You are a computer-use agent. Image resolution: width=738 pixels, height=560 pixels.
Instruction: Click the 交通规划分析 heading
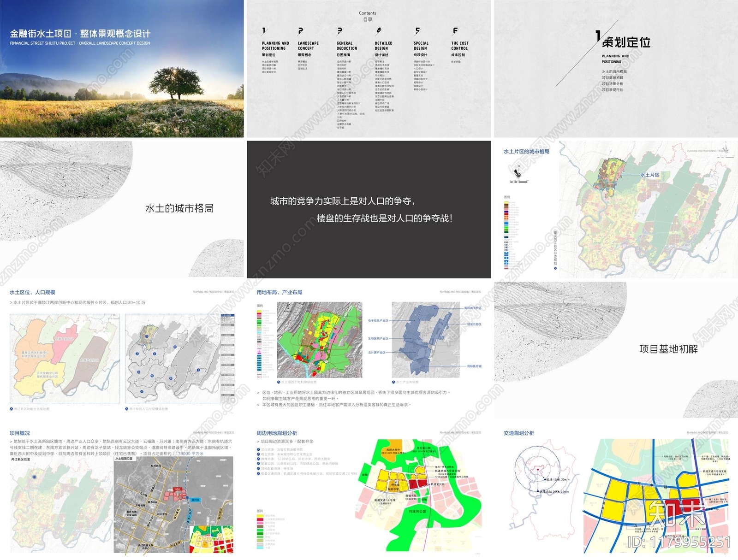[519, 433]
